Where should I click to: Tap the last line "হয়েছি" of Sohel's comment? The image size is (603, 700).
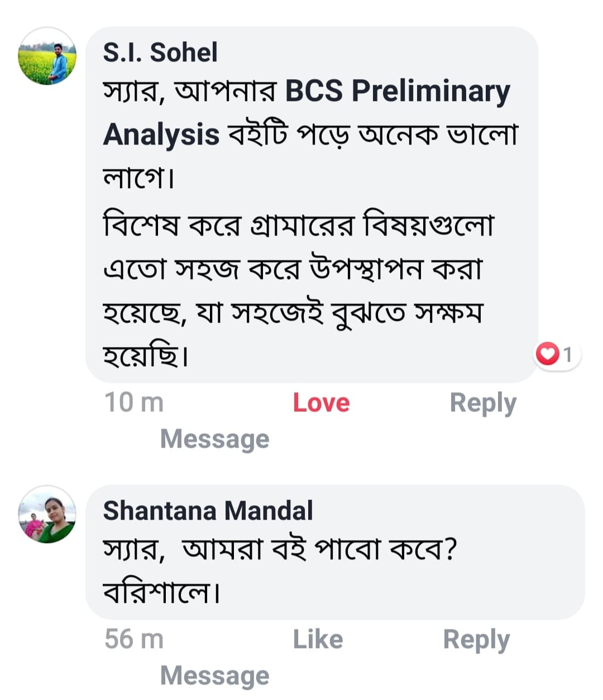click(142, 355)
